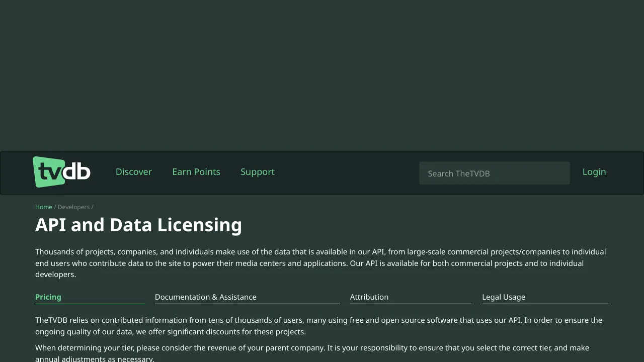Open the Login link
Image resolution: width=644 pixels, height=362 pixels.
pos(594,172)
